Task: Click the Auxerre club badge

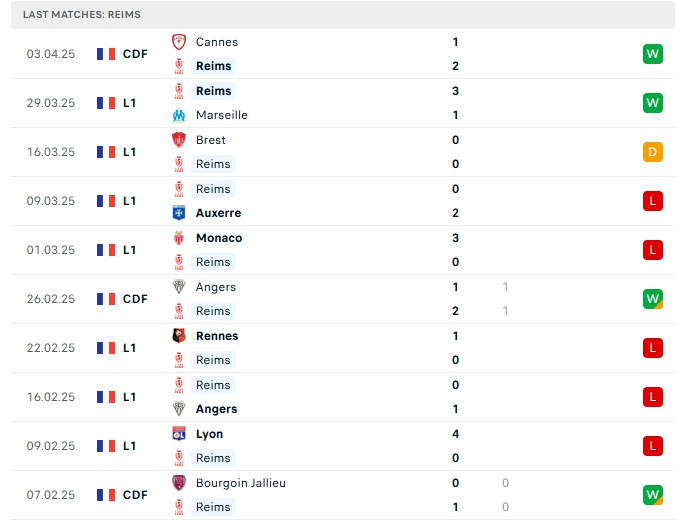Action: (179, 213)
